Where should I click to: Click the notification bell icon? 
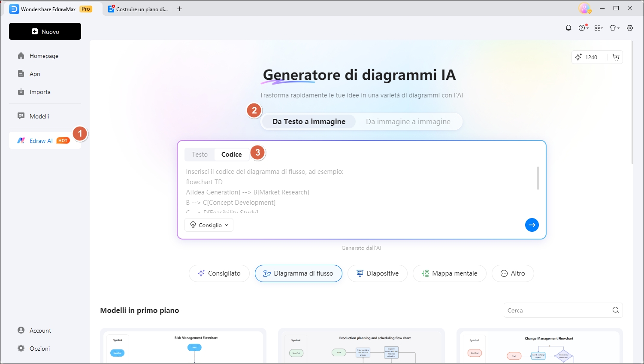pyautogui.click(x=568, y=28)
